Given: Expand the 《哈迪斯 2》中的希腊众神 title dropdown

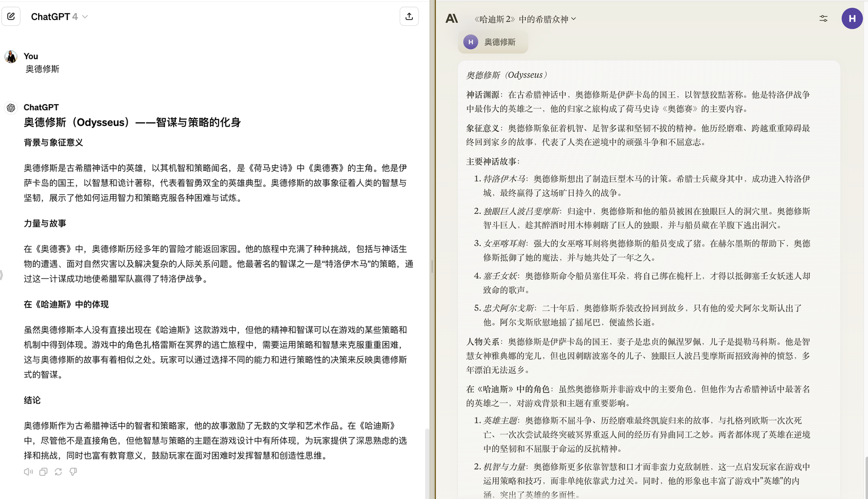Looking at the screenshot, I should (525, 19).
